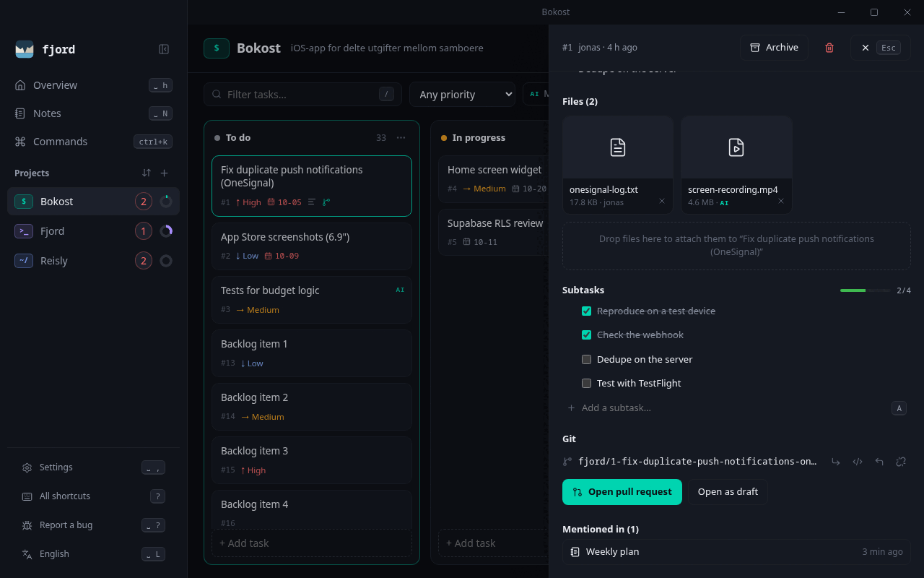The image size is (924, 578).
Task: Uncheck the Reproduce on a test device subtask
Action: [587, 311]
